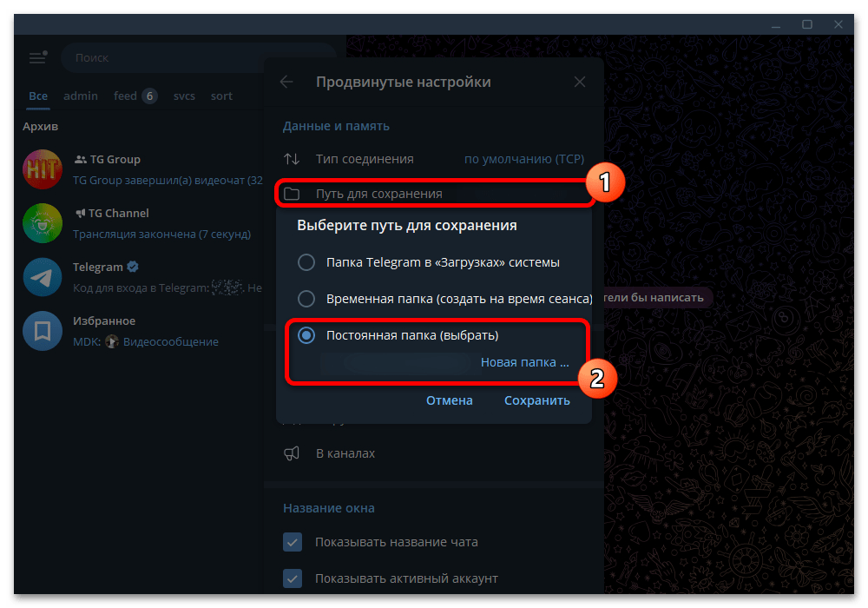This screenshot has height=608, width=868.
Task: Switch to the admin folder tab
Action: tap(81, 96)
